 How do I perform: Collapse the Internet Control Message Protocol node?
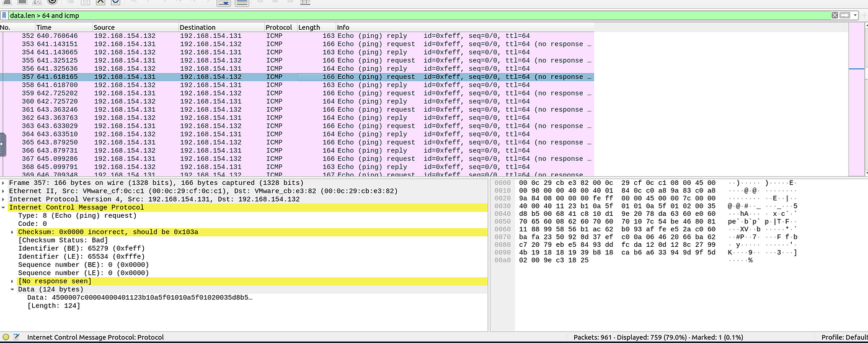tap(4, 207)
